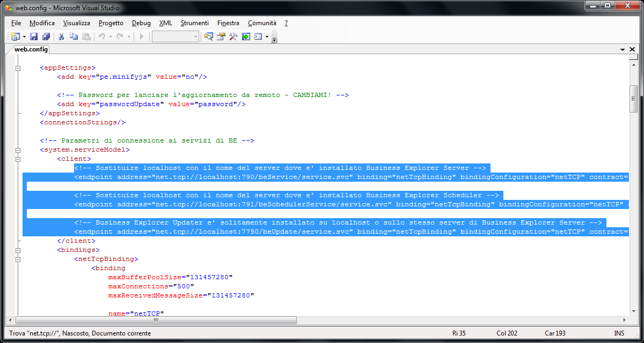Collapse the netTcpBinding node
This screenshot has width=644, height=343.
[x=18, y=259]
